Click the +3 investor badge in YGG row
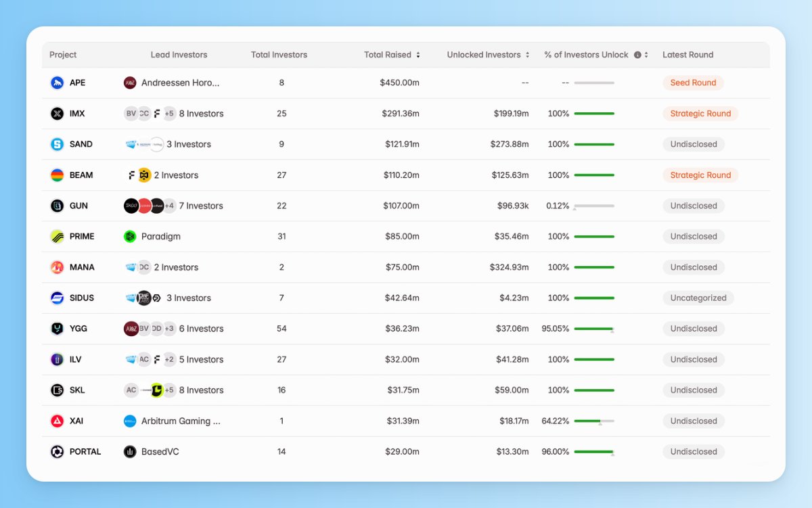 [x=169, y=329]
